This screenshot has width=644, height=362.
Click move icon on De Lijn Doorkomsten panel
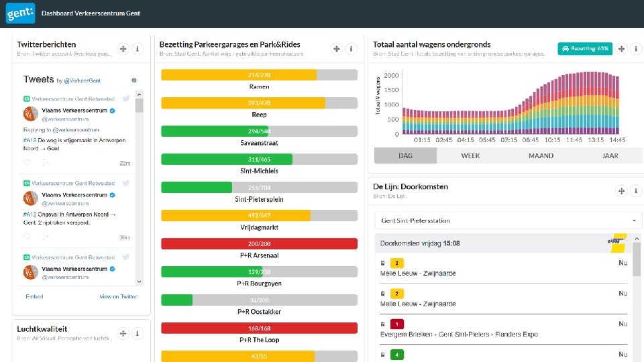click(621, 191)
